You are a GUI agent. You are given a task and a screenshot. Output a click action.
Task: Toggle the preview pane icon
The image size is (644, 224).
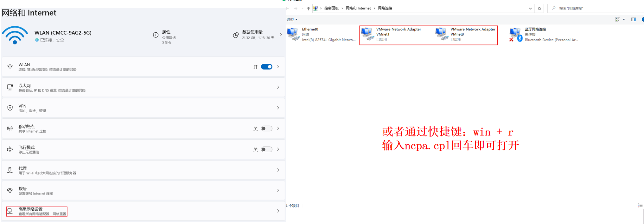pos(634,19)
